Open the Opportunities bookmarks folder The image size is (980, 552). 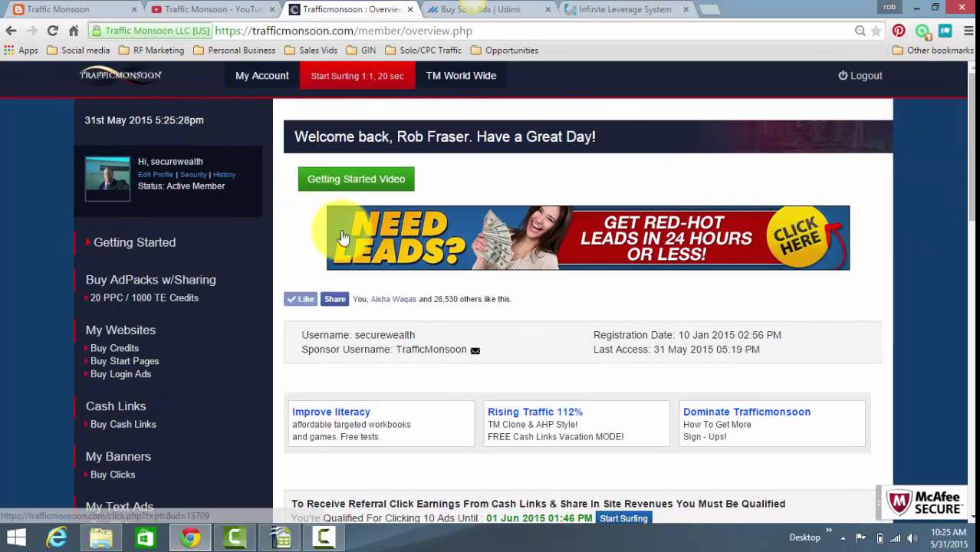[505, 51]
